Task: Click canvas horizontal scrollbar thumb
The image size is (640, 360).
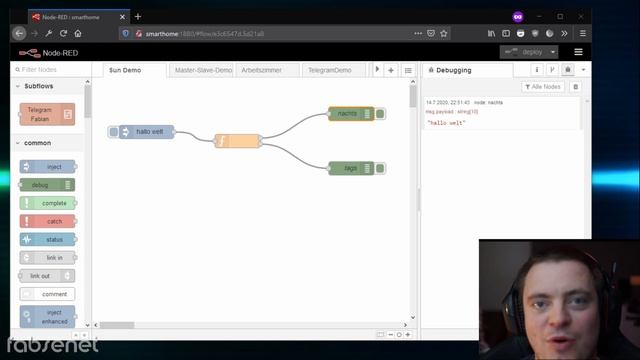Action: click(x=117, y=325)
